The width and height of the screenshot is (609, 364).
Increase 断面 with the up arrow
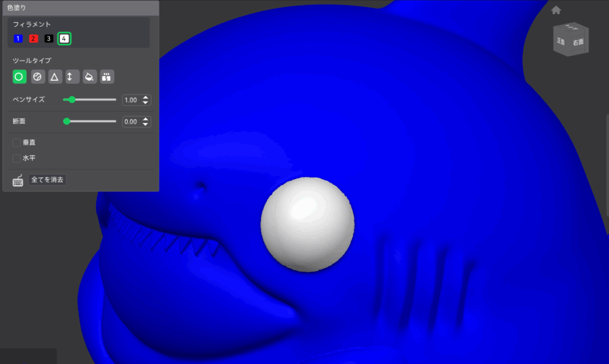(145, 120)
